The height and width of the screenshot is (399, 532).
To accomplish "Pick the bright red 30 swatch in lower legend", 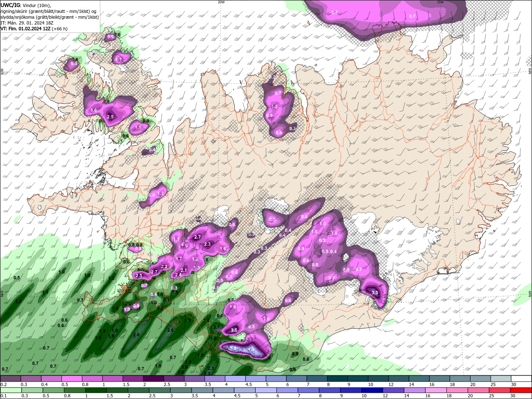I will [x=521, y=390].
